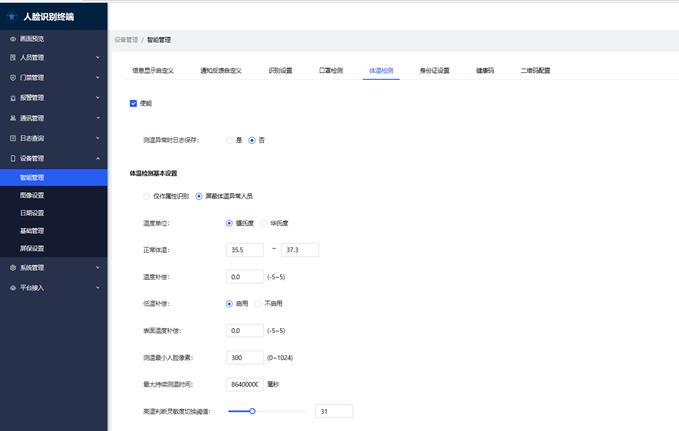This screenshot has height=431, width=679.
Task: Click the 人员管理 sidebar icon
Action: click(x=13, y=58)
